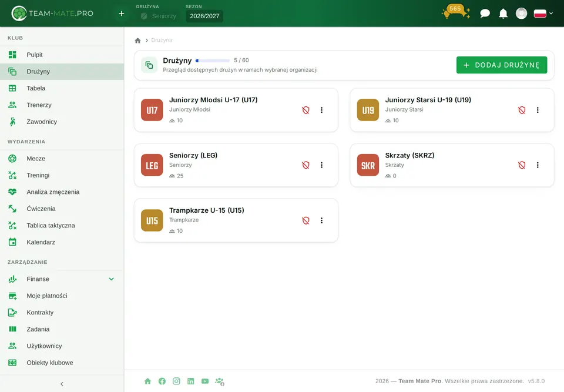Click the U19 team badge

[x=368, y=110]
